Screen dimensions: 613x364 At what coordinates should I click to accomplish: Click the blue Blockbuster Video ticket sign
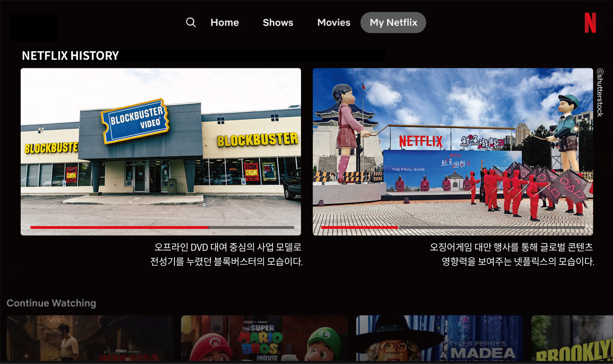135,121
